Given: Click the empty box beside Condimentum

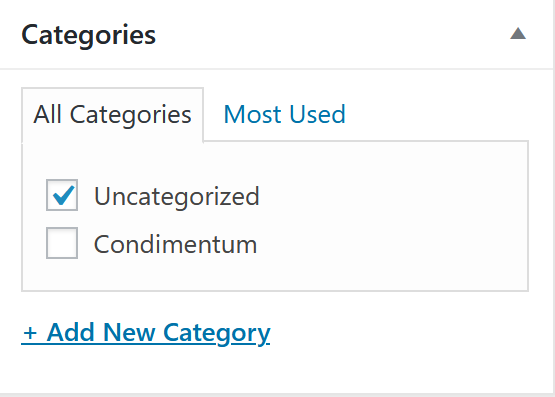Looking at the screenshot, I should click(x=62, y=243).
